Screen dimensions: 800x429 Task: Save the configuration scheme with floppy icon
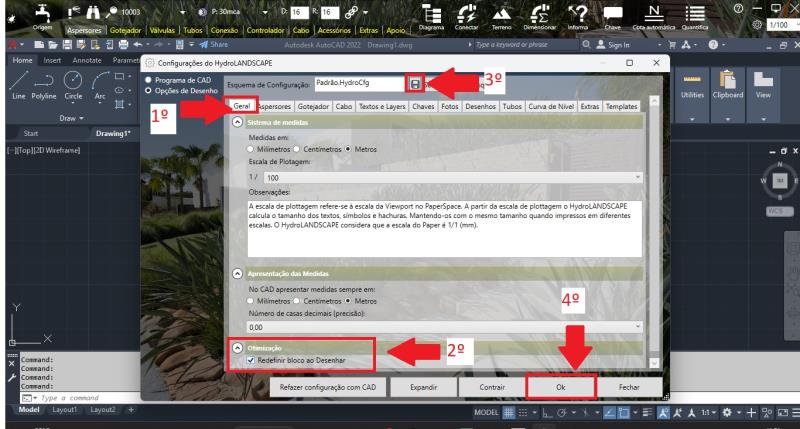pyautogui.click(x=415, y=84)
